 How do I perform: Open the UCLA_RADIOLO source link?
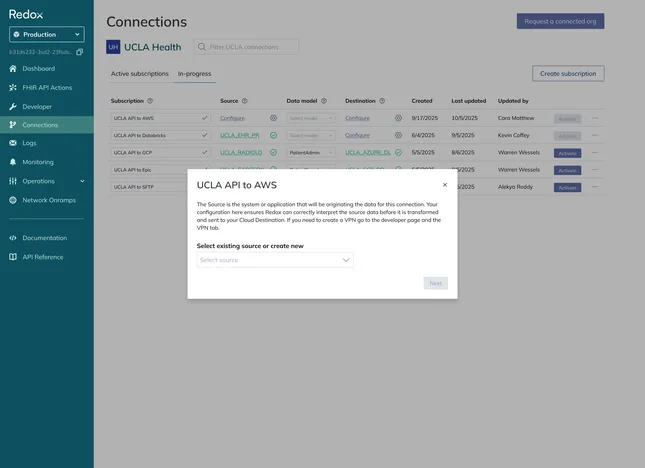pos(241,153)
